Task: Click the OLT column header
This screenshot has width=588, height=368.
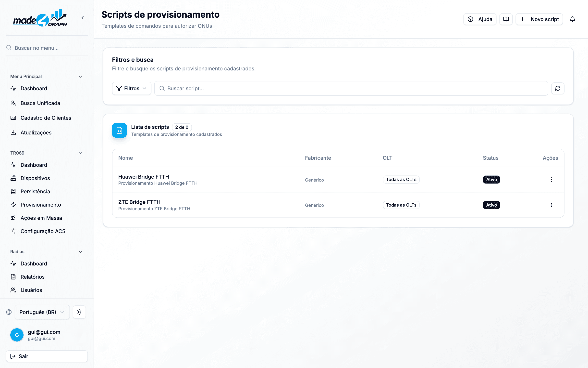Action: click(x=387, y=158)
